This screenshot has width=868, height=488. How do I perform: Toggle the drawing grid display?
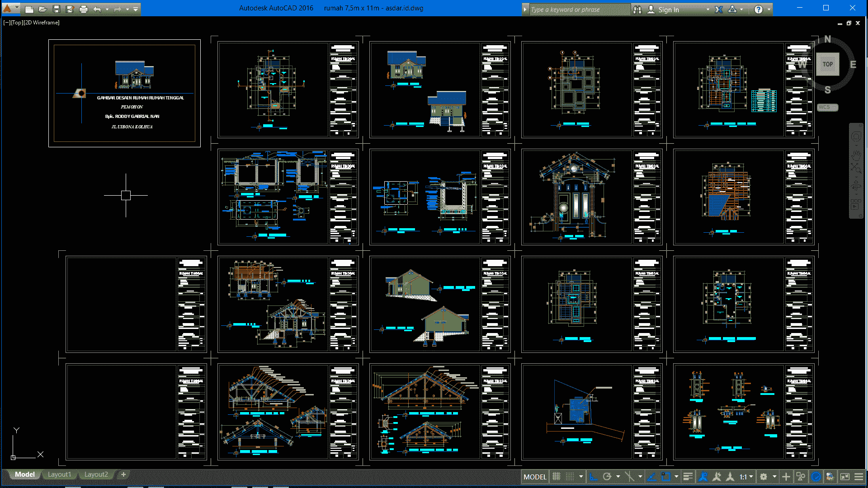557,477
